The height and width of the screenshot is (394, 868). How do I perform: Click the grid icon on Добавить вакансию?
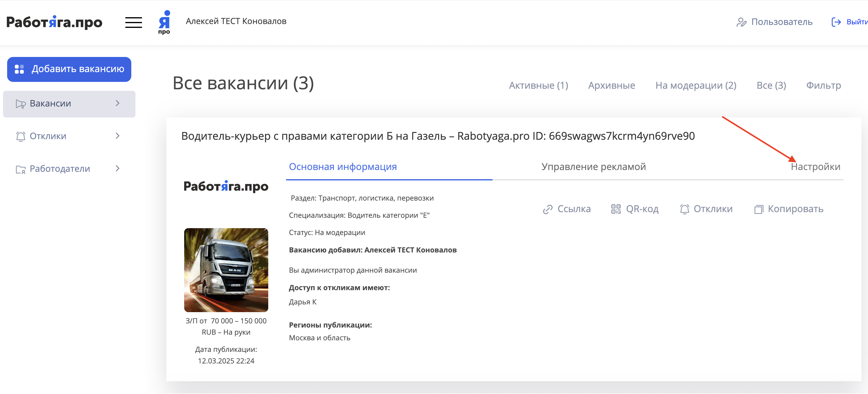(x=19, y=69)
